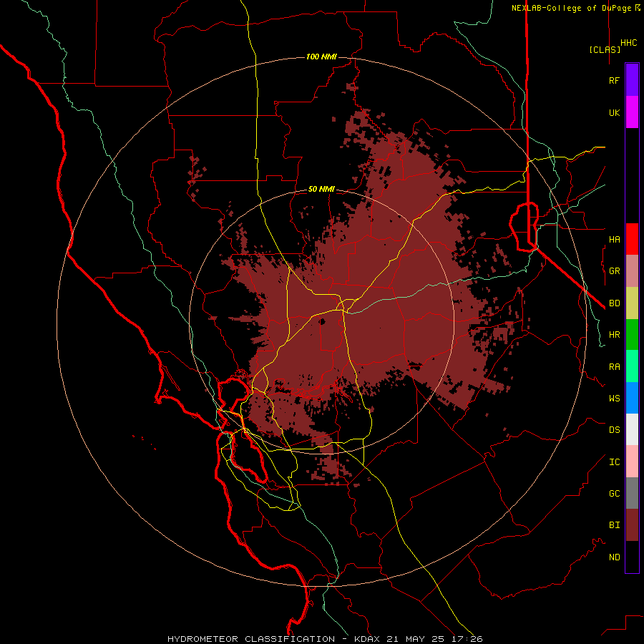This screenshot has height=644, width=644.
Task: Click the RA legend label
Action: tap(614, 367)
